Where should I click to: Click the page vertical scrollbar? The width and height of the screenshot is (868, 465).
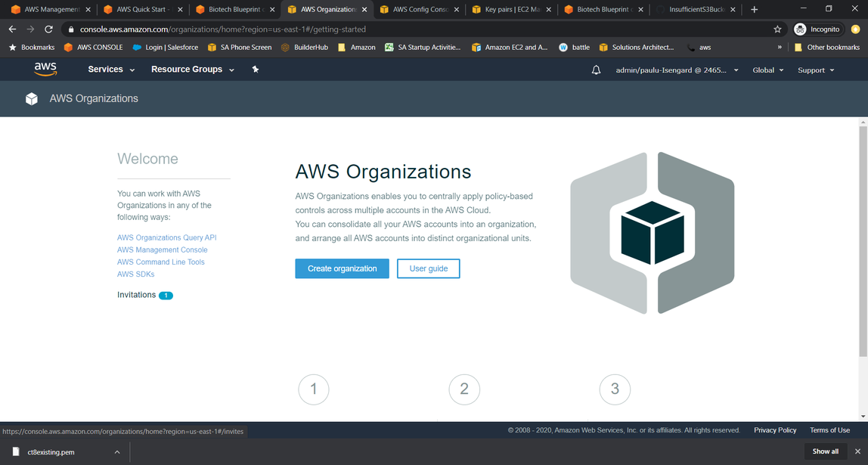pos(863,241)
